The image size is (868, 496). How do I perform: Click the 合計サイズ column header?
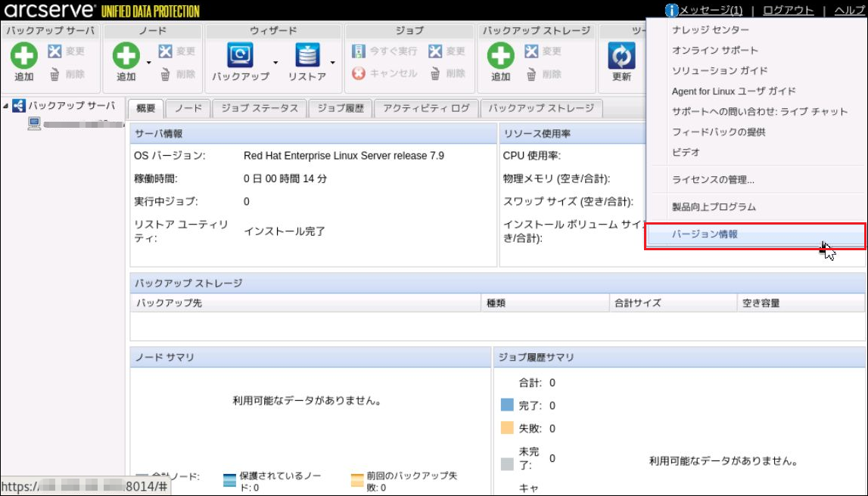[674, 303]
